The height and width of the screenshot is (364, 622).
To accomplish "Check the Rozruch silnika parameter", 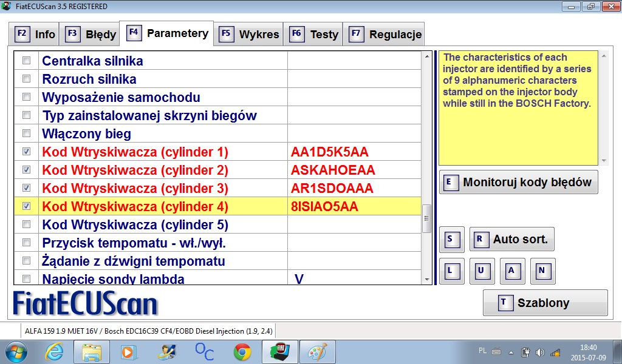I will click(27, 79).
